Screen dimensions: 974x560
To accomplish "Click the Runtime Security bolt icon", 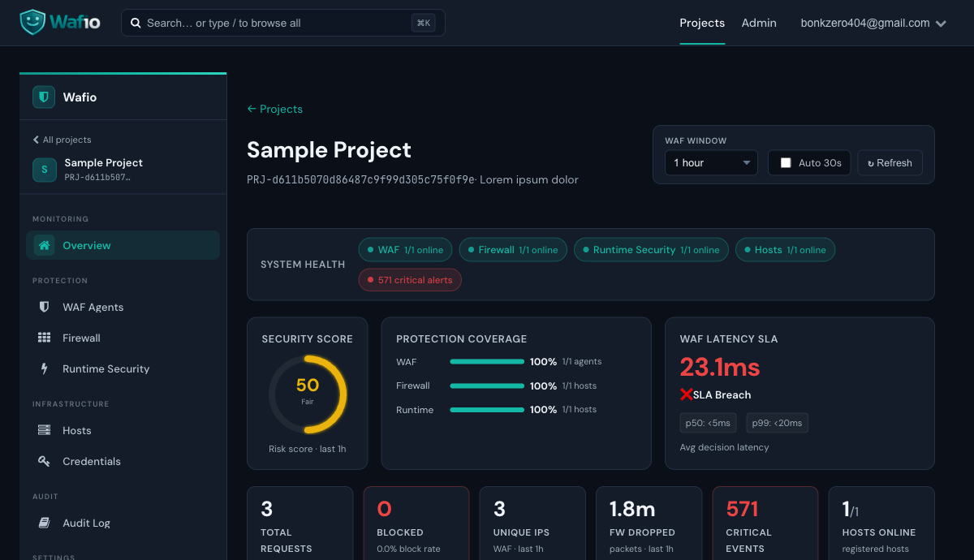I will (x=45, y=368).
